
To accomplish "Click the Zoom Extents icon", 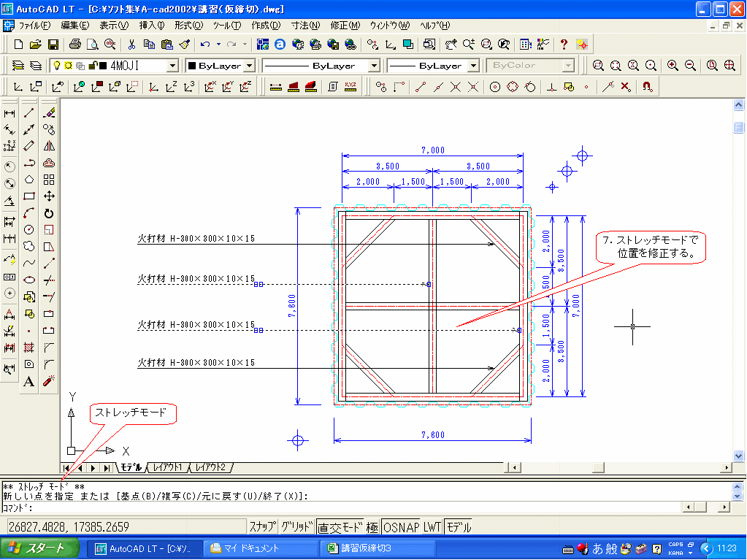I will tap(730, 65).
